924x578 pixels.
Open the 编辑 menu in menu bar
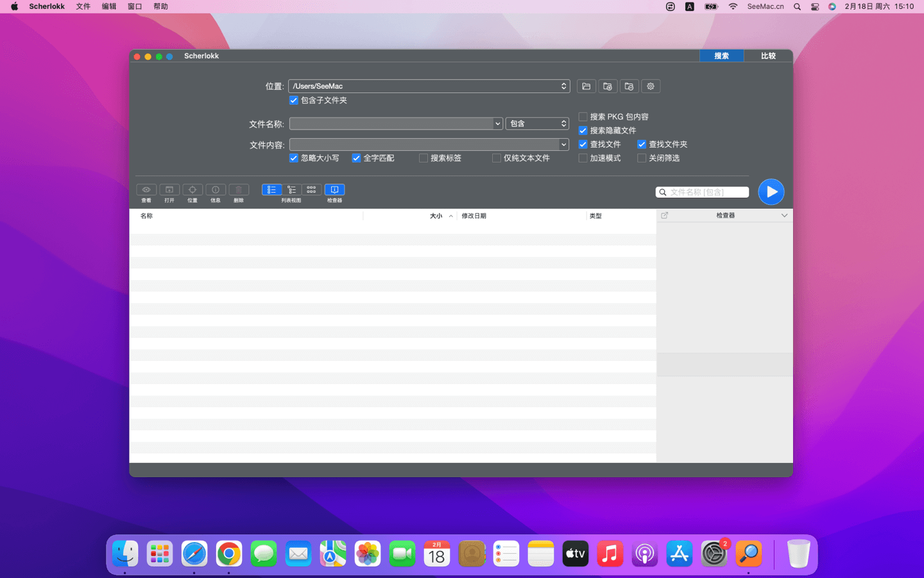click(109, 6)
